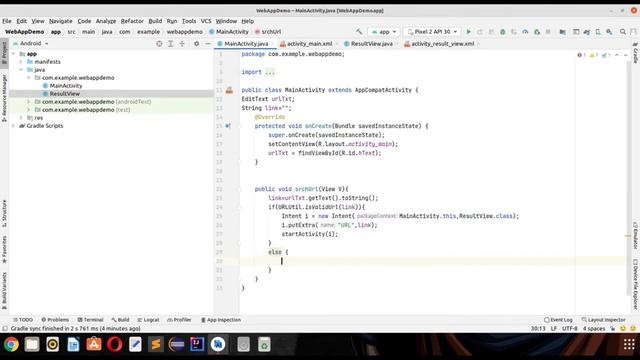Image resolution: width=640 pixels, height=360 pixels.
Task: Hide the Project panel with minus icon
Action: coord(207,44)
